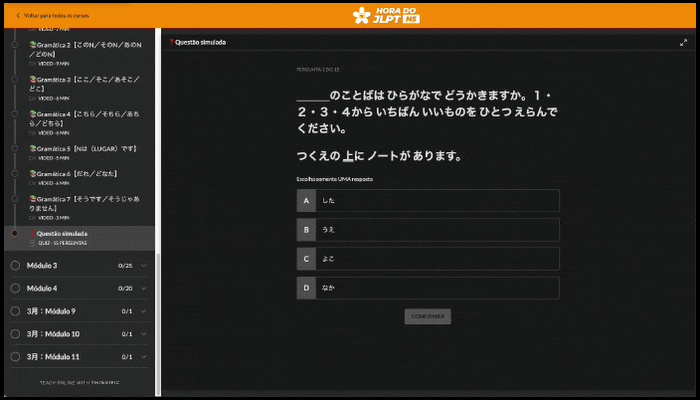Click the Confirmar button
The height and width of the screenshot is (400, 700).
pyautogui.click(x=428, y=316)
